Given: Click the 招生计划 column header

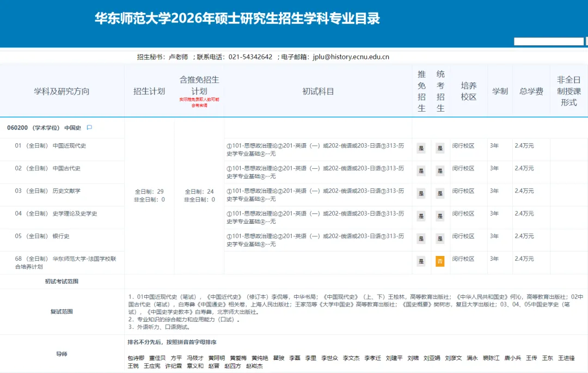Looking at the screenshot, I should coord(149,91).
